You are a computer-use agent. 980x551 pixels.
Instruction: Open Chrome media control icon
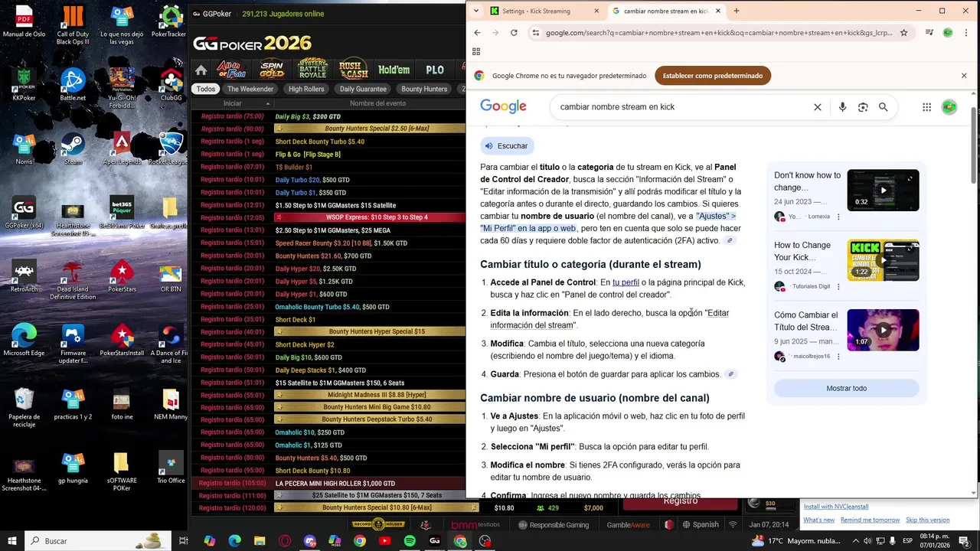(929, 33)
